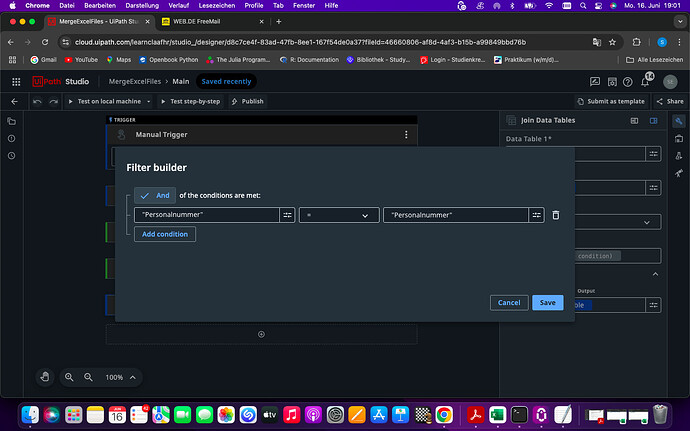This screenshot has width=690, height=431.
Task: Click the add activity plus icon on canvas
Action: point(261,334)
